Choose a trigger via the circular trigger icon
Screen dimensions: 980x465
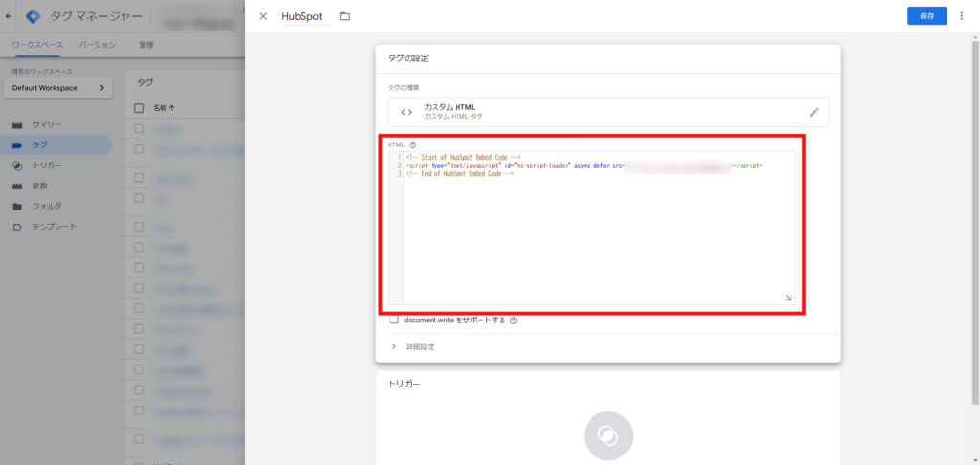tap(608, 435)
